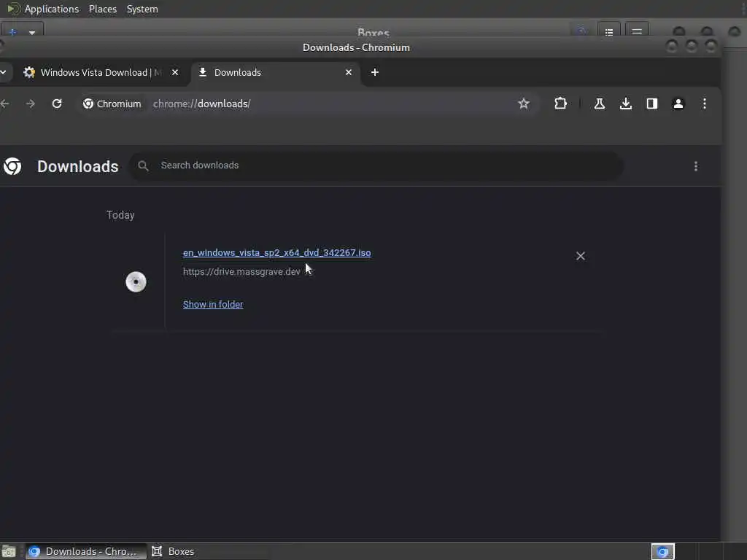Open en_windows_vista_sp2_x64_dvd_342267.iso file link

click(276, 253)
